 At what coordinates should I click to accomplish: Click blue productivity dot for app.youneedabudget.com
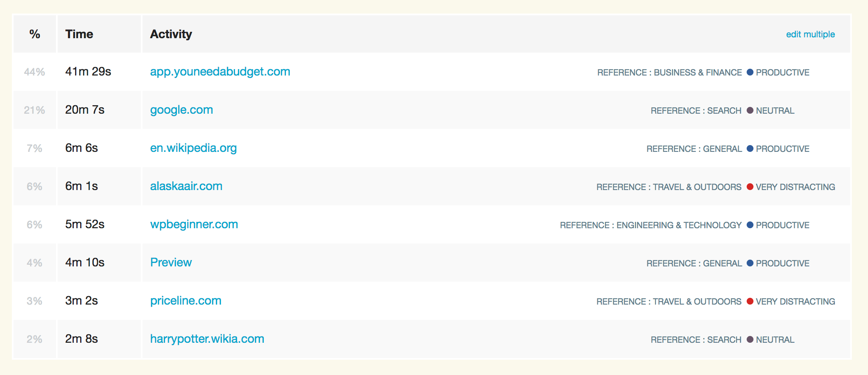750,73
